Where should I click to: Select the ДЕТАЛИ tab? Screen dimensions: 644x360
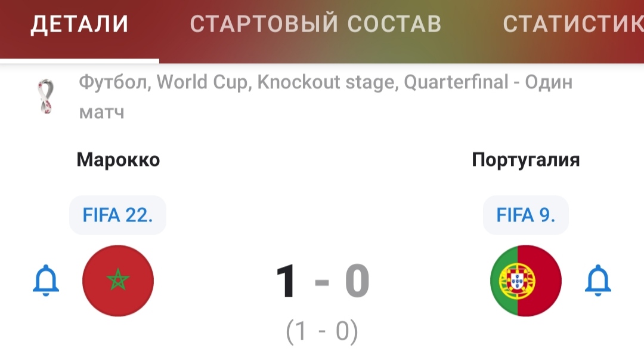pyautogui.click(x=79, y=23)
